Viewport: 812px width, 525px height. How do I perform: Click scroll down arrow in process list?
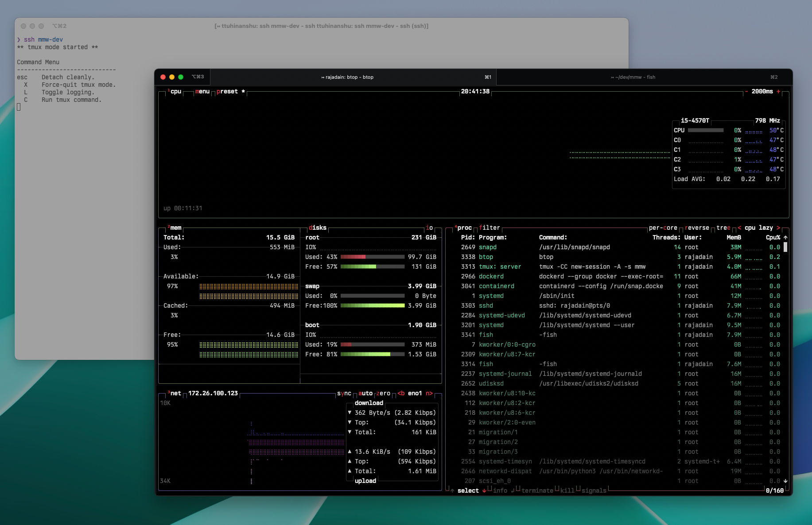pos(785,481)
